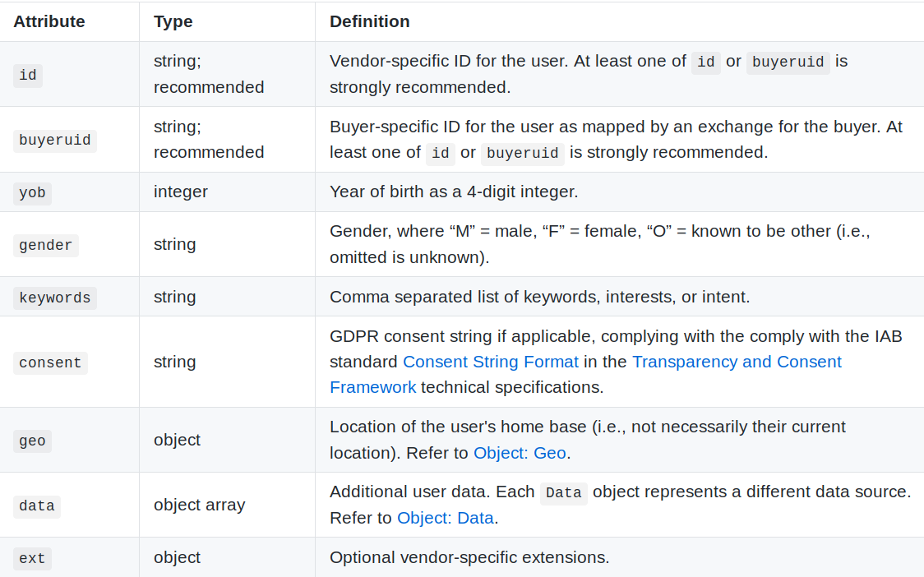
Task: Click the Attribute column header
Action: (x=49, y=21)
